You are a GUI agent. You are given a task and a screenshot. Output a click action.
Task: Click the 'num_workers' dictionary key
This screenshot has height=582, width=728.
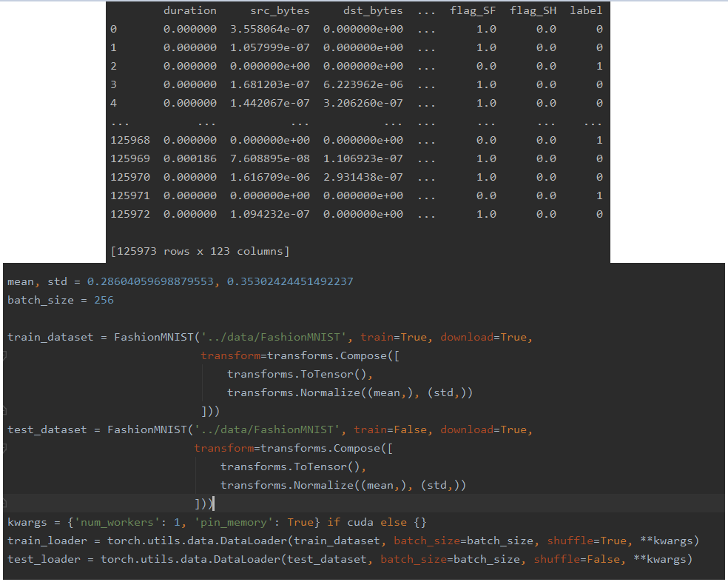[117, 523]
